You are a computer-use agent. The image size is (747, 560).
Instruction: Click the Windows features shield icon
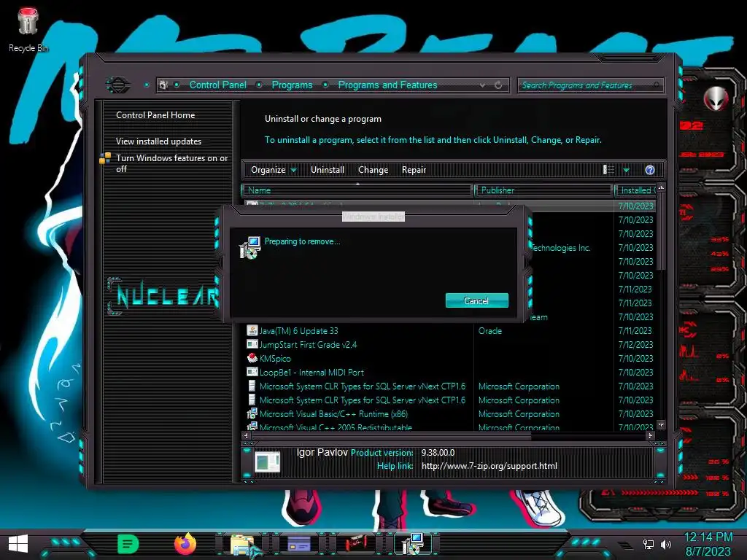(x=105, y=158)
